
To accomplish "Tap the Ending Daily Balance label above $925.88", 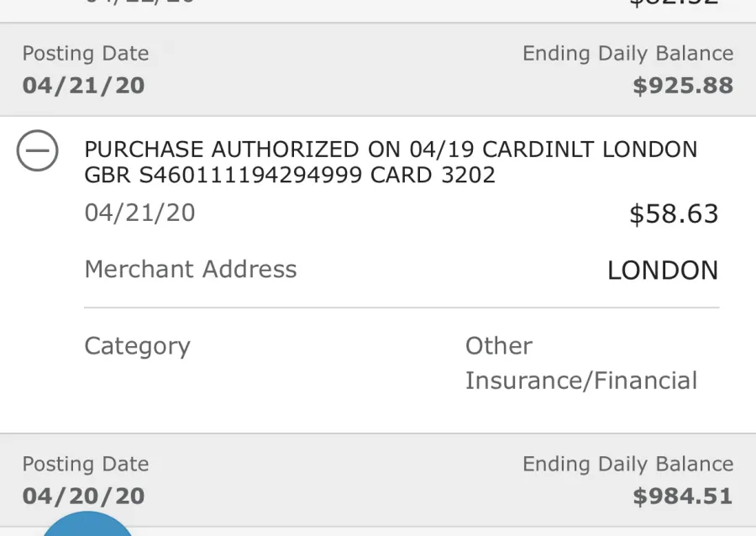I will [x=628, y=54].
